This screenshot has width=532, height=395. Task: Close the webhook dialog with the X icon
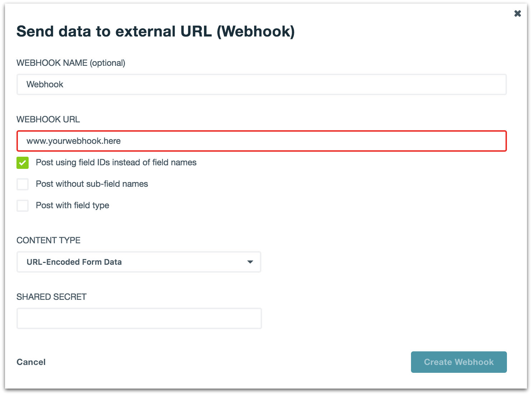pyautogui.click(x=517, y=14)
